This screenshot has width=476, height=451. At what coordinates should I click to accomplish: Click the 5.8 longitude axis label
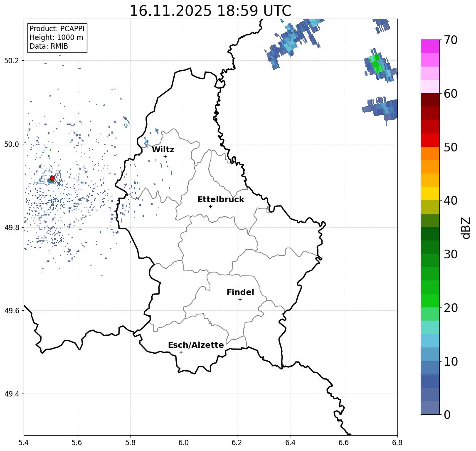click(130, 443)
